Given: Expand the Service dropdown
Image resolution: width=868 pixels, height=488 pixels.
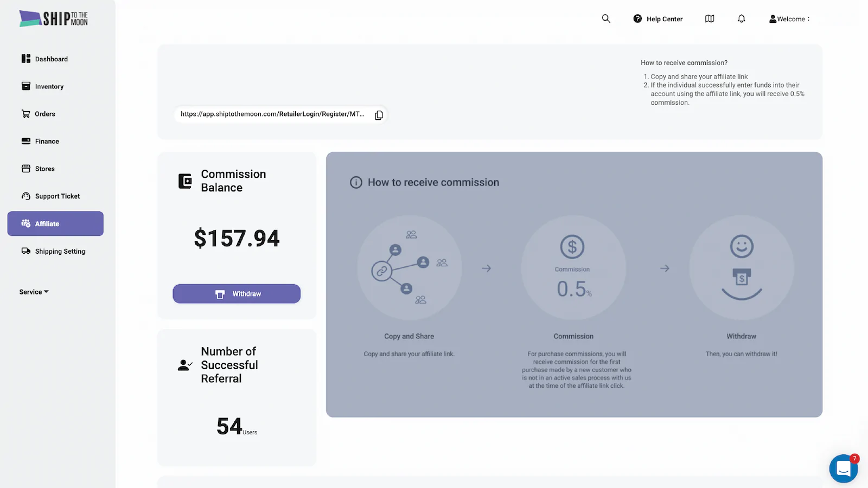Looking at the screenshot, I should [34, 292].
